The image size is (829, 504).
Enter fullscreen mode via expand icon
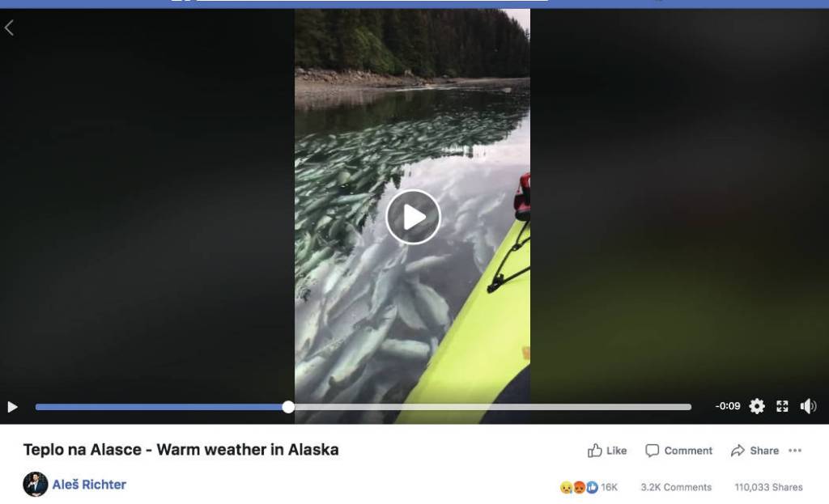[x=782, y=406]
